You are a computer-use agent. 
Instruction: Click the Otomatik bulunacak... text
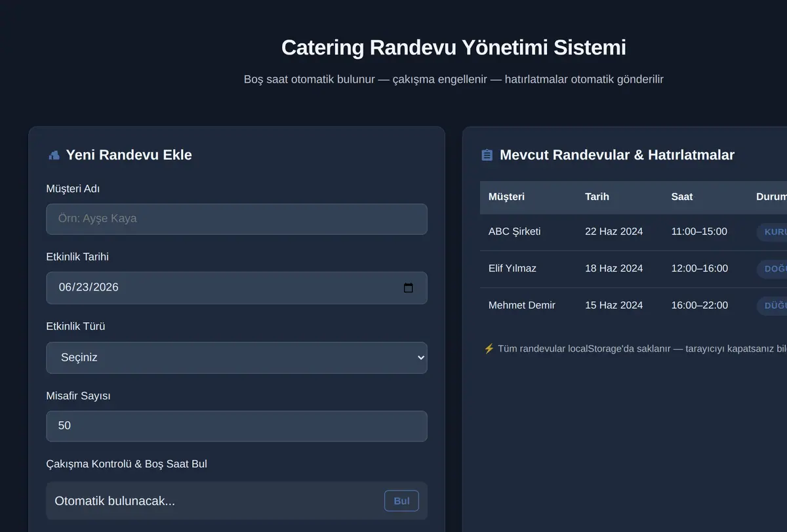point(115,501)
